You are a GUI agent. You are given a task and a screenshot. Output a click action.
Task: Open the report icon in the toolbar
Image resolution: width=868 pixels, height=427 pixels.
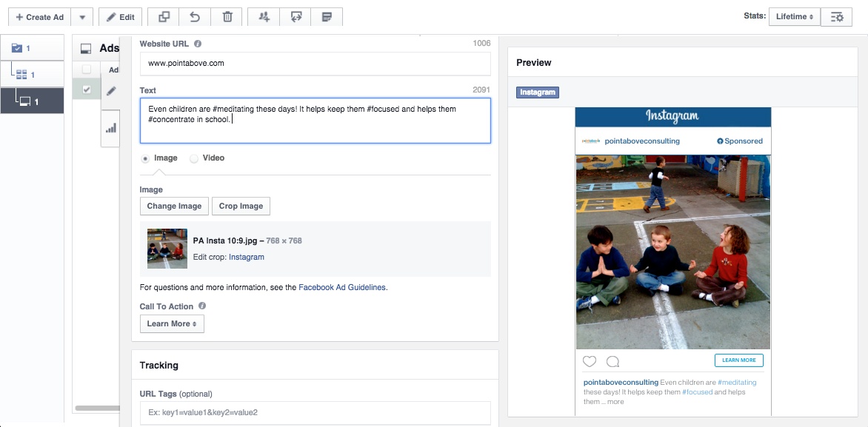pos(327,16)
